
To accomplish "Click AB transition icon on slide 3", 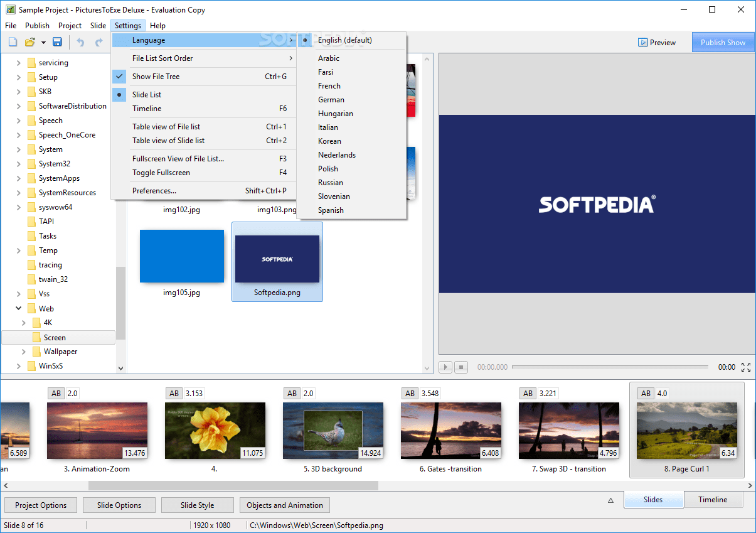I will click(56, 393).
